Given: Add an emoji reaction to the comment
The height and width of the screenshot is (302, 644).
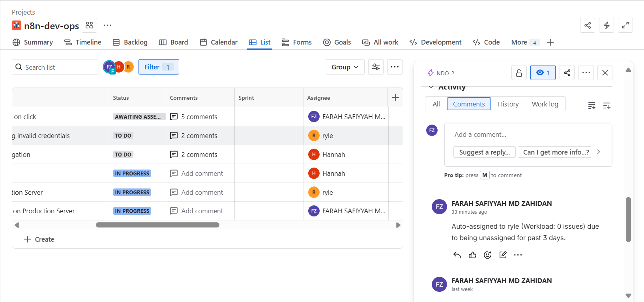Looking at the screenshot, I should 488,255.
